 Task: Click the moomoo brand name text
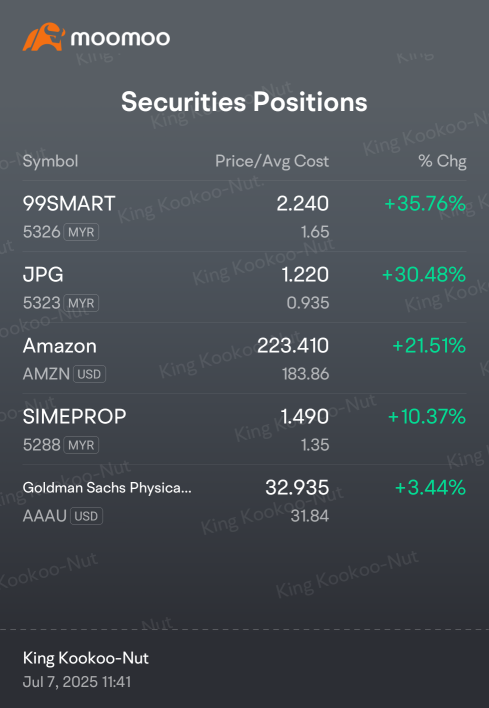[x=120, y=38]
